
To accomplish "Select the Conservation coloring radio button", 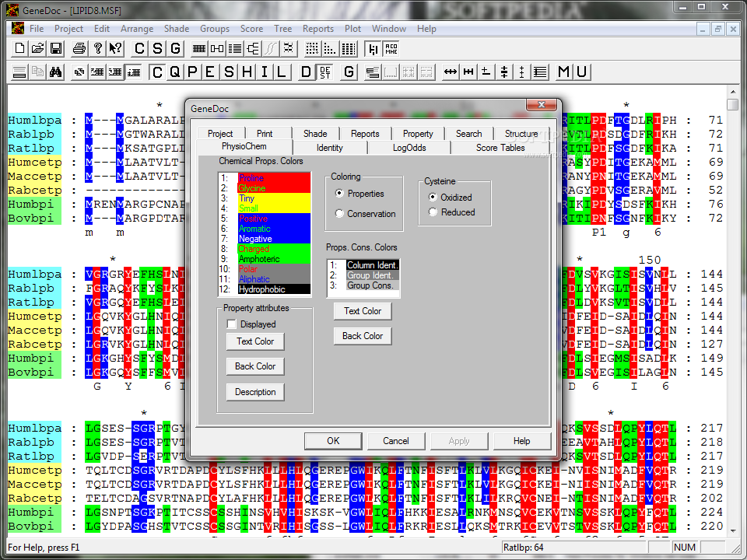I will point(339,214).
